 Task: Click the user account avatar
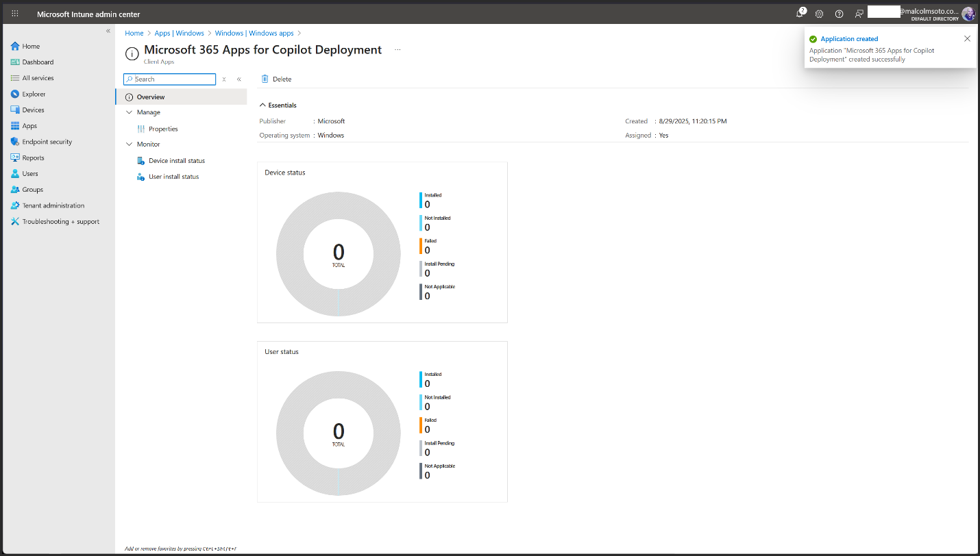pyautogui.click(x=968, y=14)
